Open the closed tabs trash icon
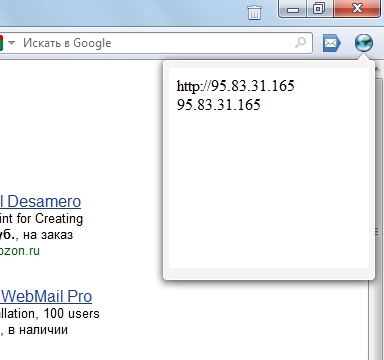Image resolution: width=384 pixels, height=360 pixels. 254,12
